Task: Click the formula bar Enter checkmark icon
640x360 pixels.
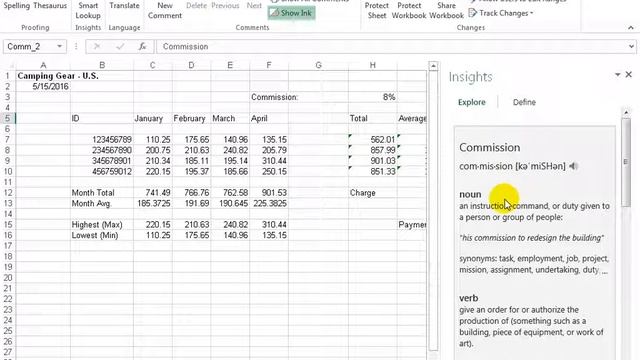Action: pos(120,47)
